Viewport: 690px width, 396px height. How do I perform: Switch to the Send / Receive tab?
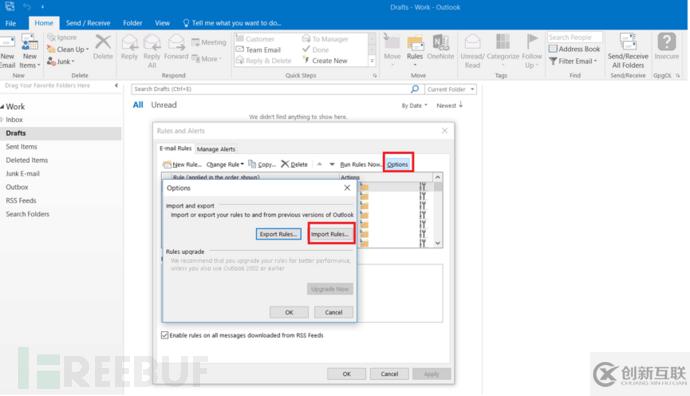pos(88,23)
